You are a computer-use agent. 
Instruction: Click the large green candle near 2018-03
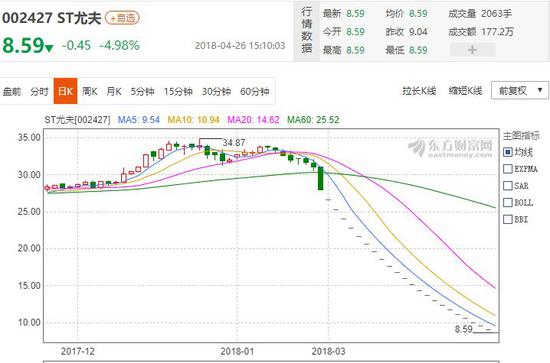[320, 179]
